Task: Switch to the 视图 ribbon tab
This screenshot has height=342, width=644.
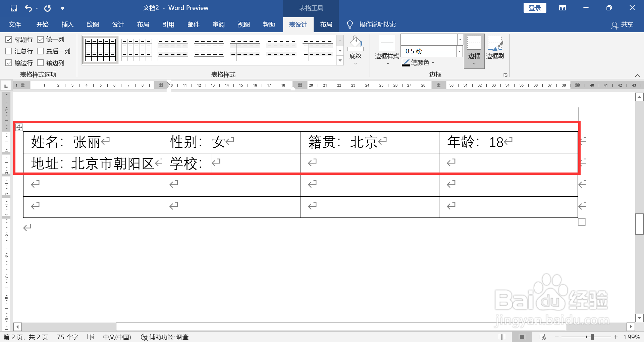Action: coord(244,25)
